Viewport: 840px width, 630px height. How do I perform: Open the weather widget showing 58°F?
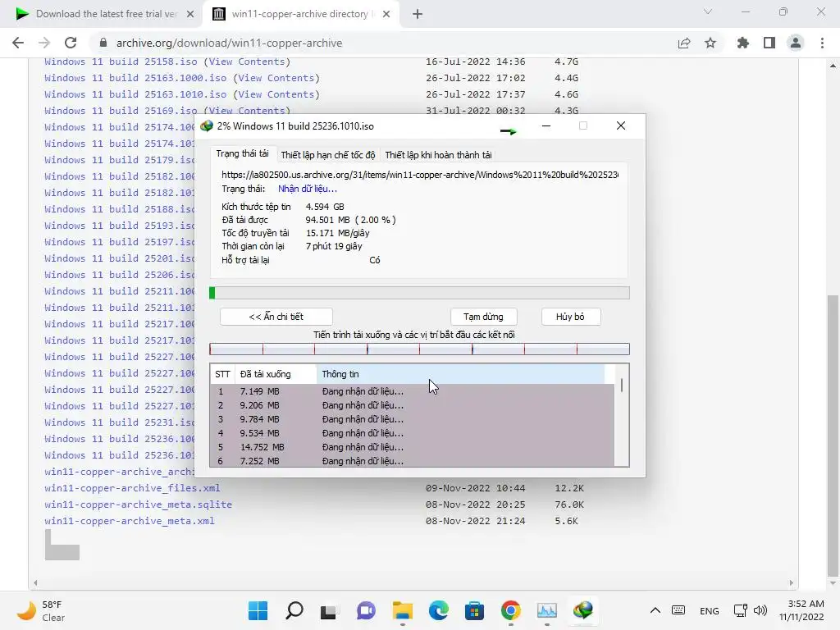pyautogui.click(x=41, y=610)
